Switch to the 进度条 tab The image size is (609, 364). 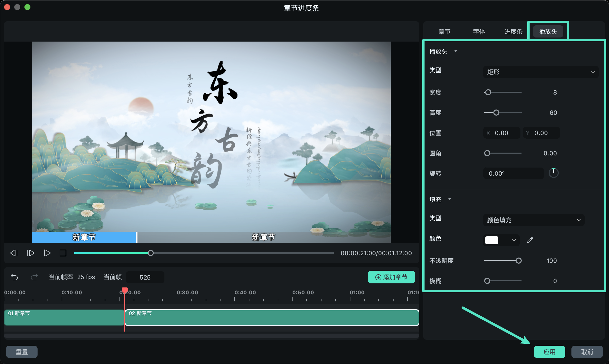click(x=514, y=31)
